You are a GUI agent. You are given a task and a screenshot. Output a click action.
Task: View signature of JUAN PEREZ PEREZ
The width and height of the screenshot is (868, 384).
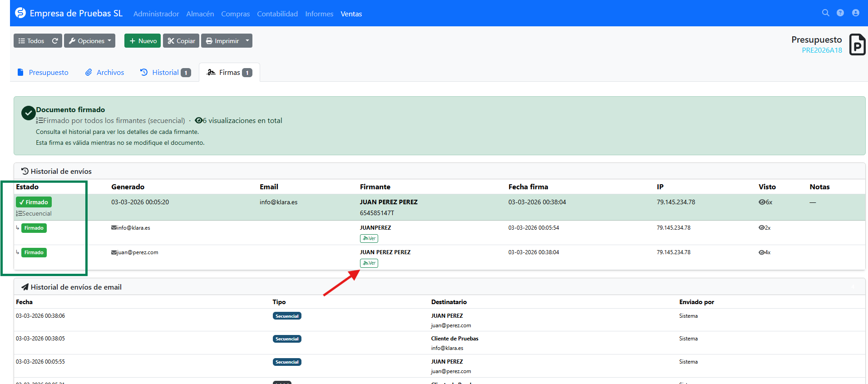click(x=369, y=263)
